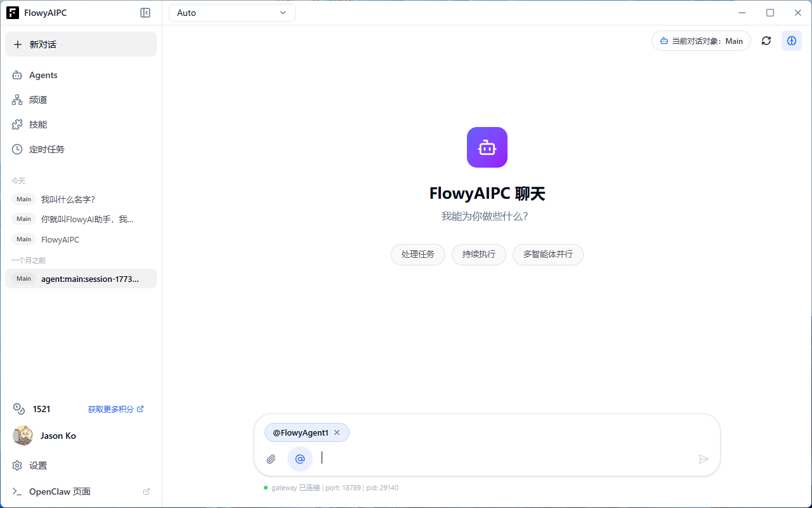Open the 技能 section
The image size is (812, 508).
pyautogui.click(x=38, y=124)
